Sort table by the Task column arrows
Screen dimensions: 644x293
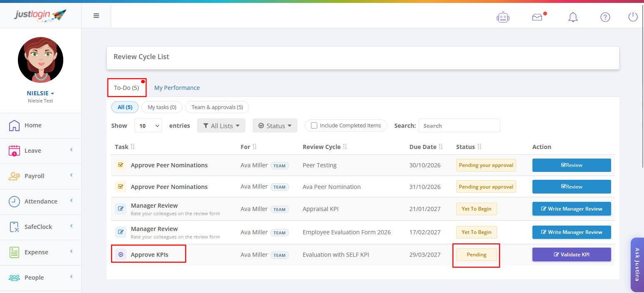(x=133, y=147)
